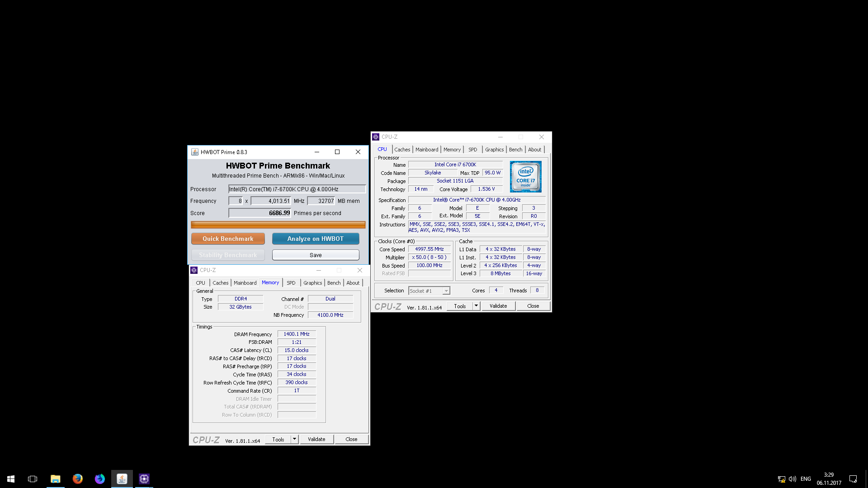Viewport: 868px width, 488px height.
Task: Click Validate in CPU-Z CPU window
Action: (498, 306)
